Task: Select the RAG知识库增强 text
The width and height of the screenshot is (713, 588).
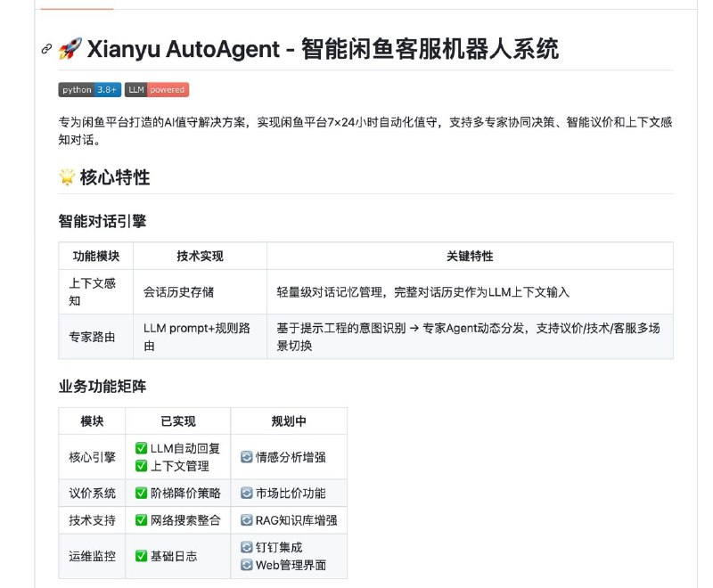Action: coord(297,520)
